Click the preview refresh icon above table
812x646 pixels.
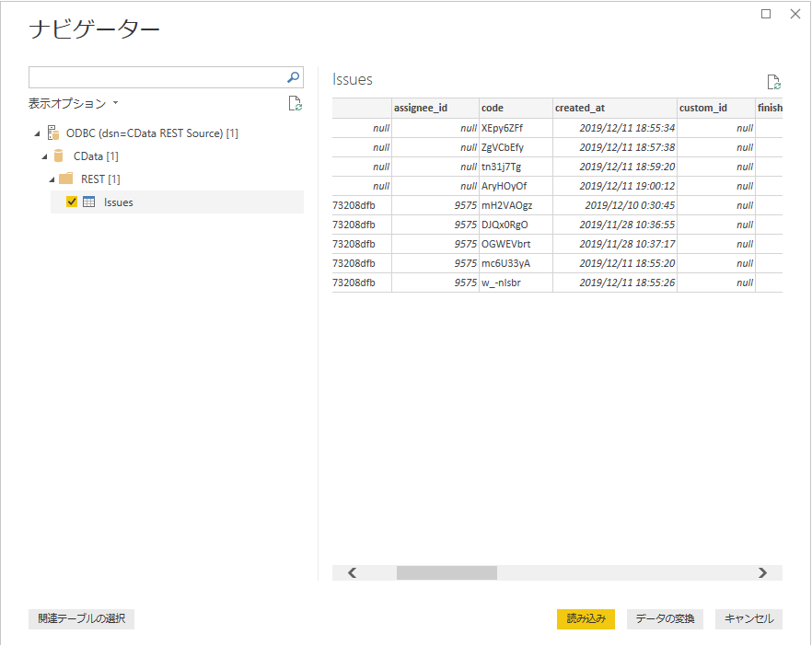tap(773, 82)
